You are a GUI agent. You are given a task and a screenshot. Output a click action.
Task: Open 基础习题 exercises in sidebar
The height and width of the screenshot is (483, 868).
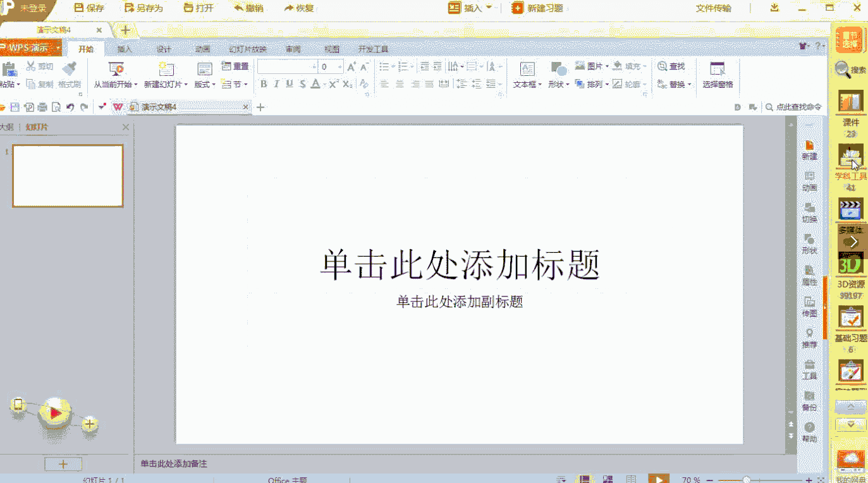click(850, 330)
